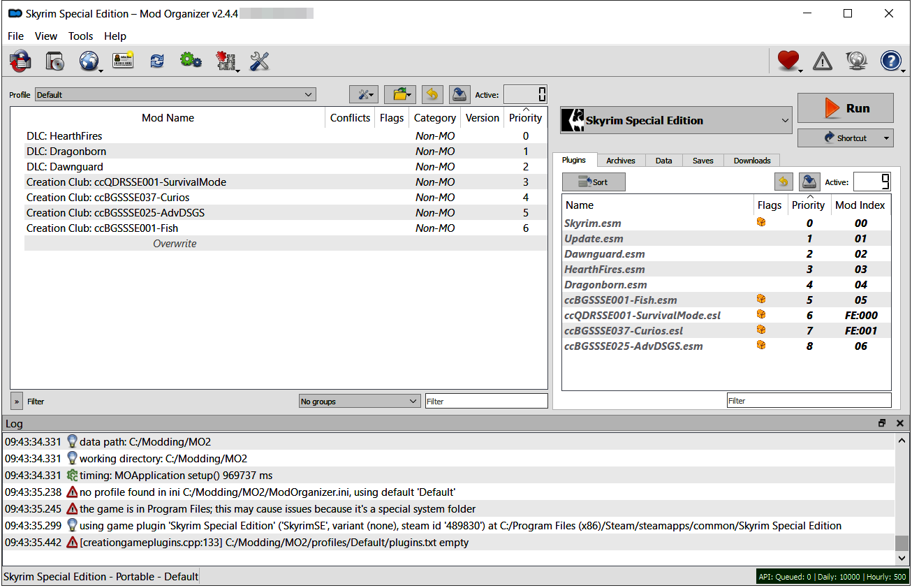Open the profiles configuration icon
The height and width of the screenshot is (588, 912).
[123, 61]
